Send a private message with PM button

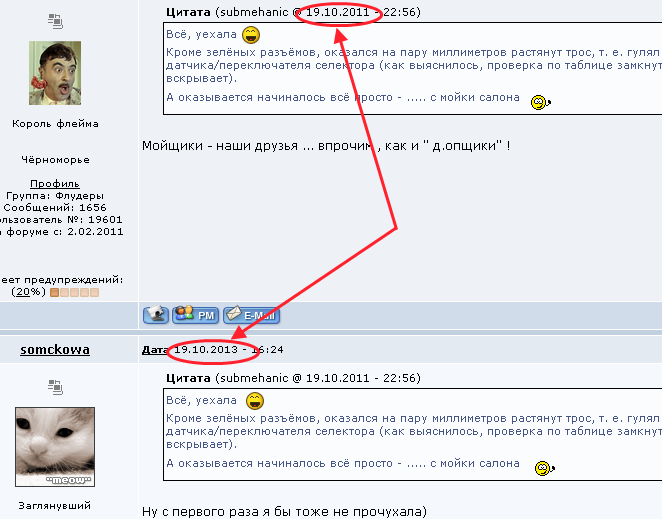tap(195, 315)
